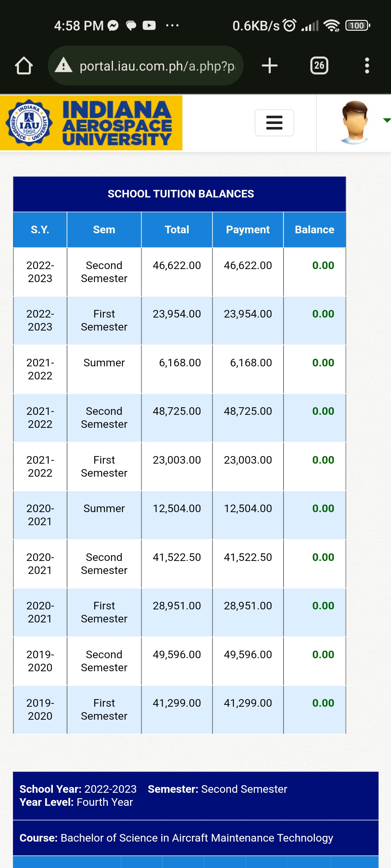Tap the user profile avatar

(354, 123)
